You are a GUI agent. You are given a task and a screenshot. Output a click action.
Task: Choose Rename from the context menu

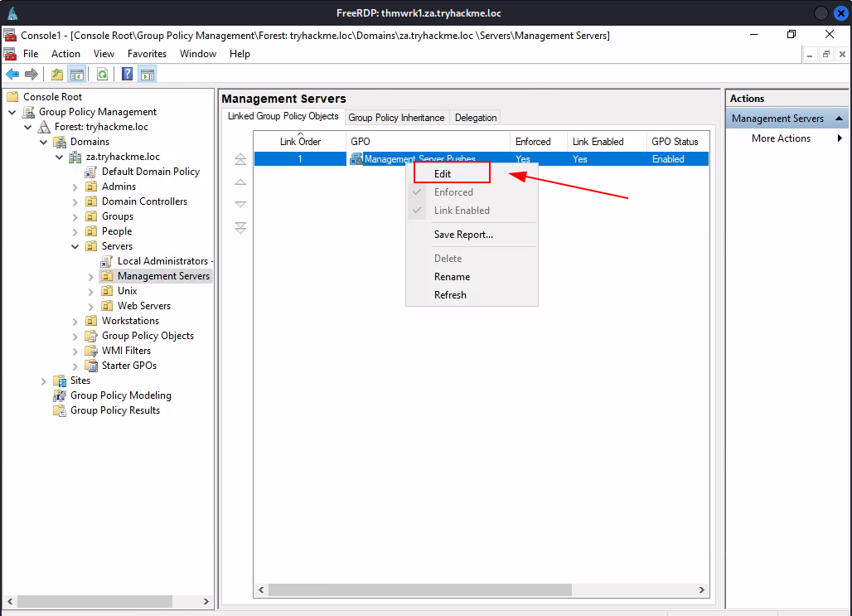(472, 277)
